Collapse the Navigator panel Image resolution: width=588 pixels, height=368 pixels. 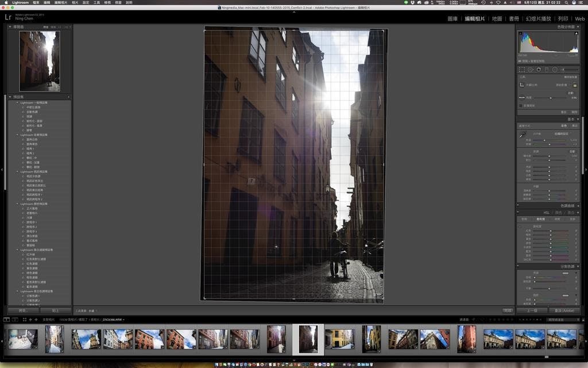(x=10, y=27)
